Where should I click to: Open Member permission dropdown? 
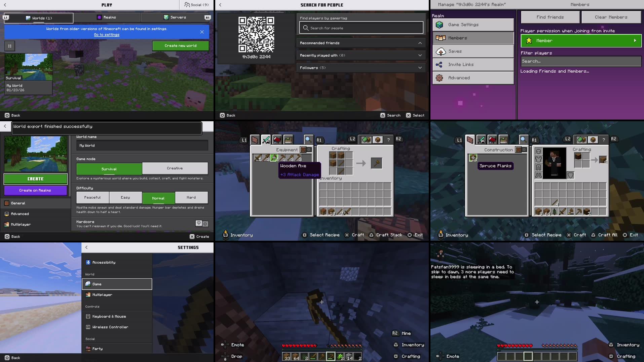[581, 40]
